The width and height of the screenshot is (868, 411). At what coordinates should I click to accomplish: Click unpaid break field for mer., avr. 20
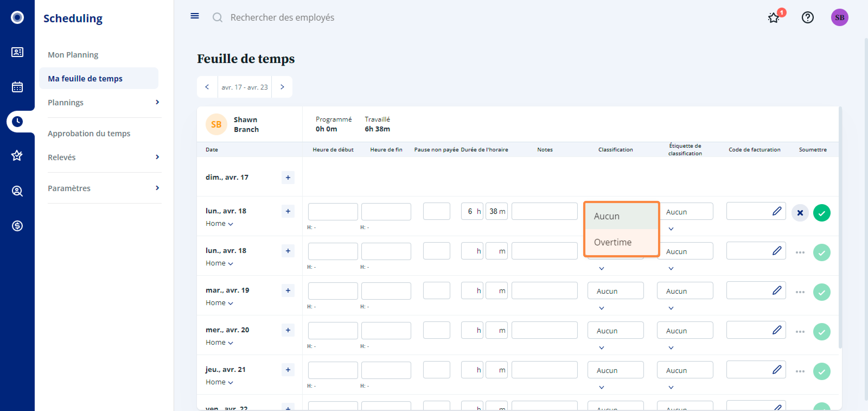[x=436, y=330]
